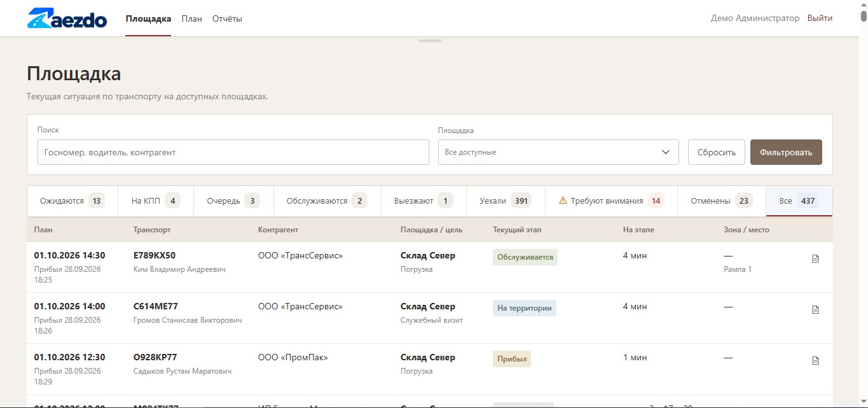Click the Зона / место column header
This screenshot has height=408, width=868.
point(747,230)
